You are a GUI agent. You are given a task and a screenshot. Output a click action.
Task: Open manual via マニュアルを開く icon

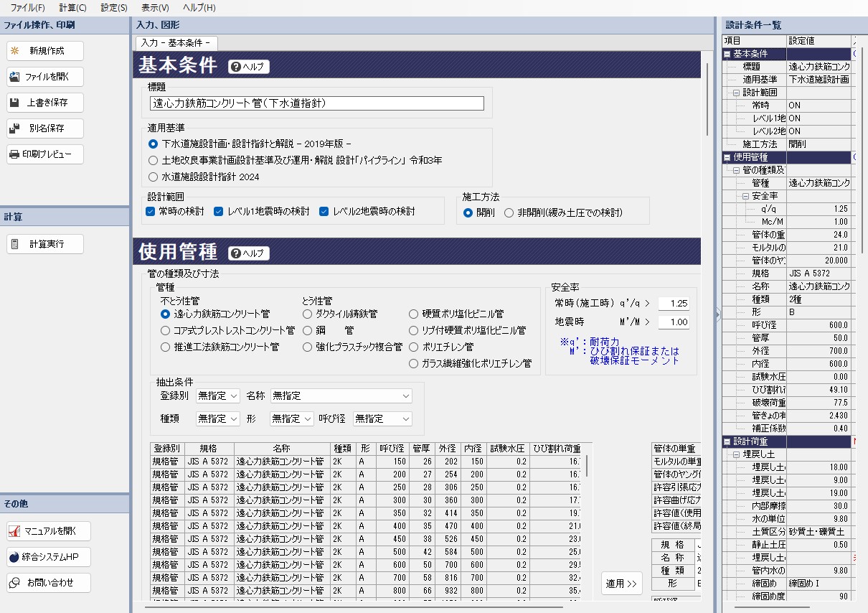[14, 531]
